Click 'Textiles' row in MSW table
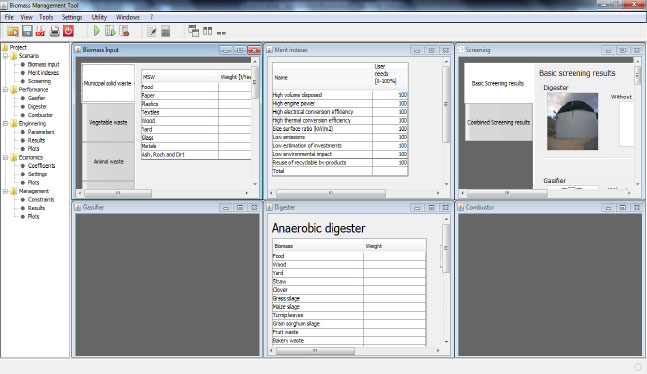 [x=196, y=112]
